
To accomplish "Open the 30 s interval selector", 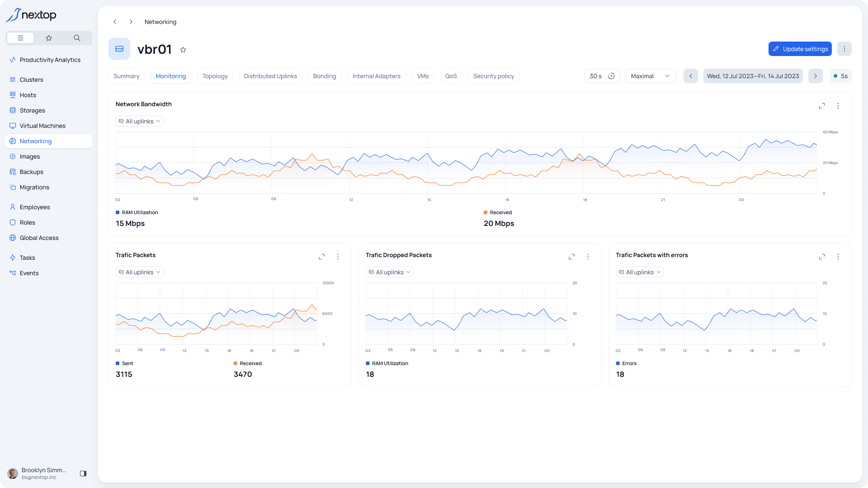I will pyautogui.click(x=602, y=76).
